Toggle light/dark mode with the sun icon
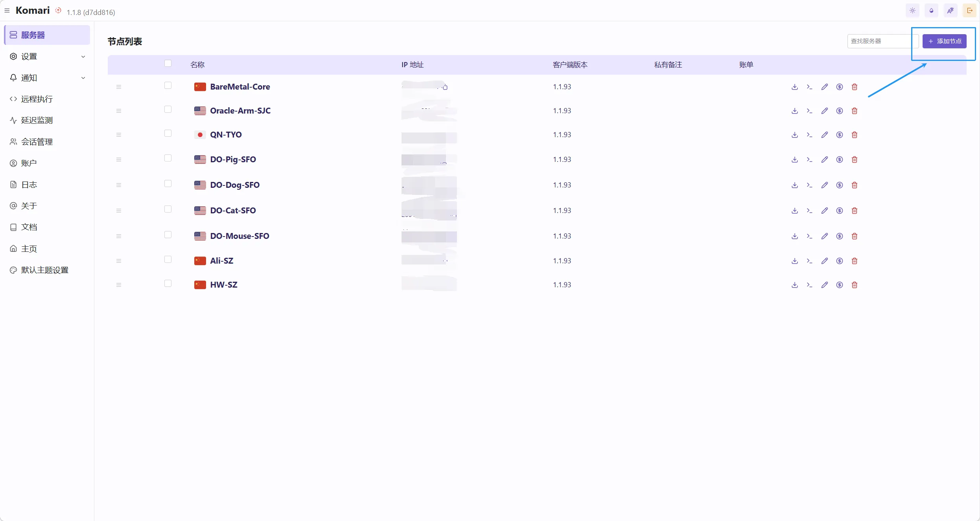 (912, 11)
